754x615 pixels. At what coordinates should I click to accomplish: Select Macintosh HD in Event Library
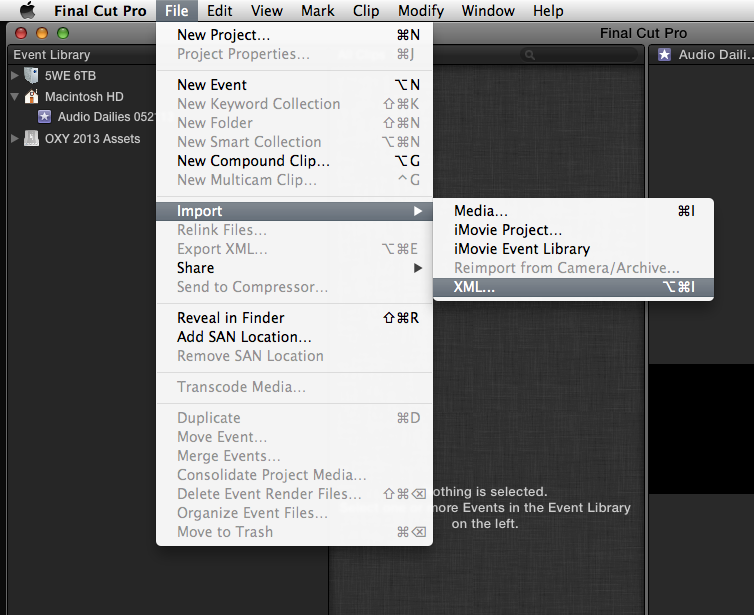[84, 97]
